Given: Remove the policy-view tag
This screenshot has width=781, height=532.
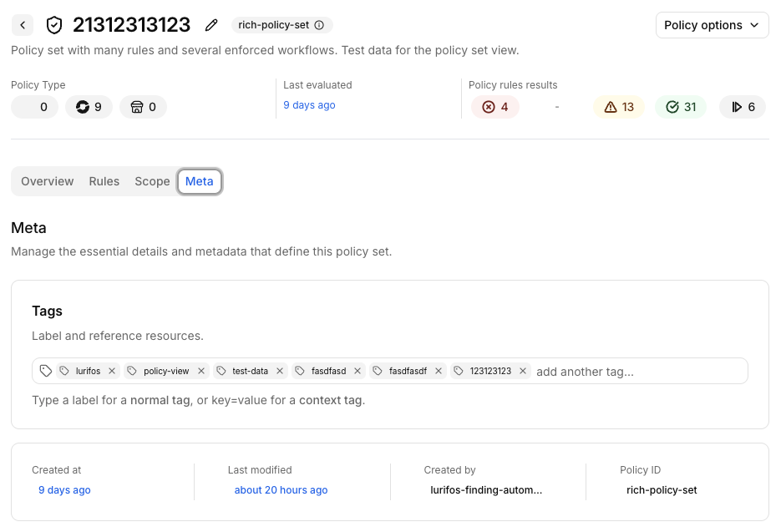Looking at the screenshot, I should [x=201, y=371].
